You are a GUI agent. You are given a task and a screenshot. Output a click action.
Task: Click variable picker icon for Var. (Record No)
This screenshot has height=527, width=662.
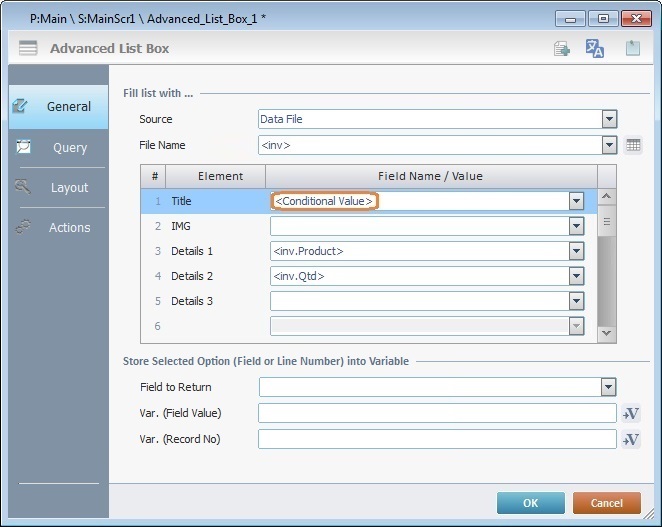click(x=630, y=439)
